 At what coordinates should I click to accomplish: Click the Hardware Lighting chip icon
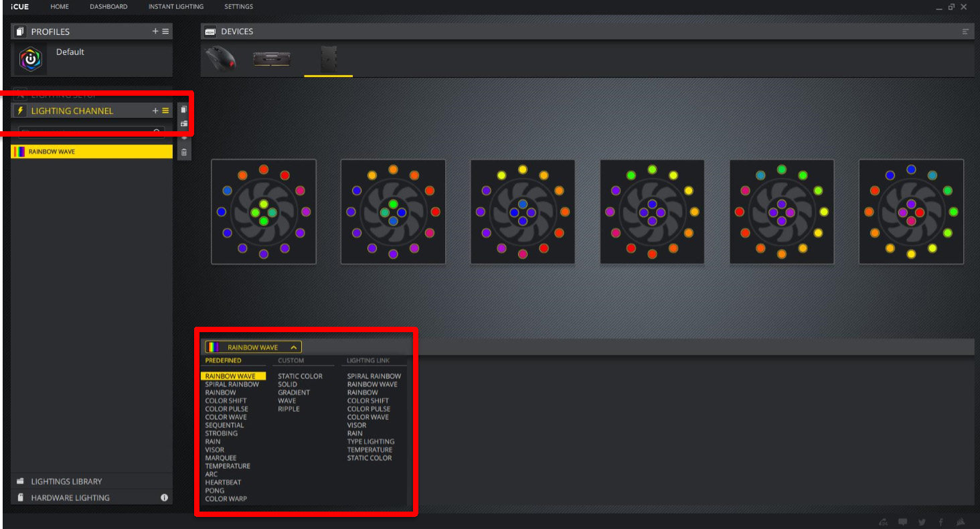click(20, 498)
